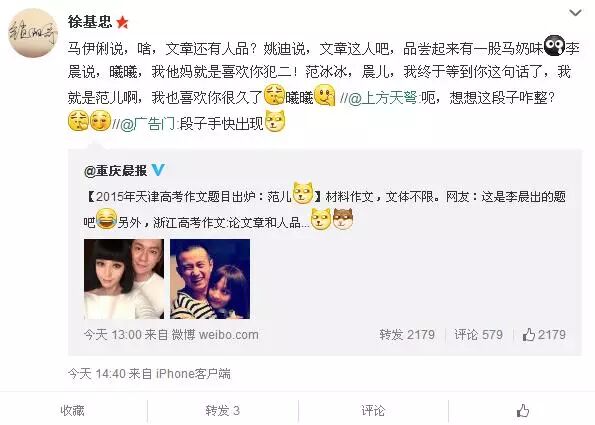
Task: Click the brown Shiba dog emoji
Action: [343, 219]
